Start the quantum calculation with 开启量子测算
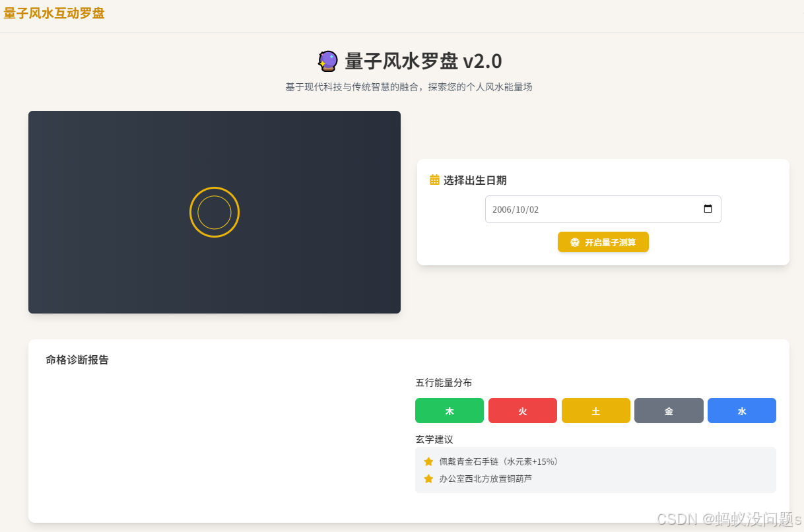The height and width of the screenshot is (532, 804). pos(603,242)
